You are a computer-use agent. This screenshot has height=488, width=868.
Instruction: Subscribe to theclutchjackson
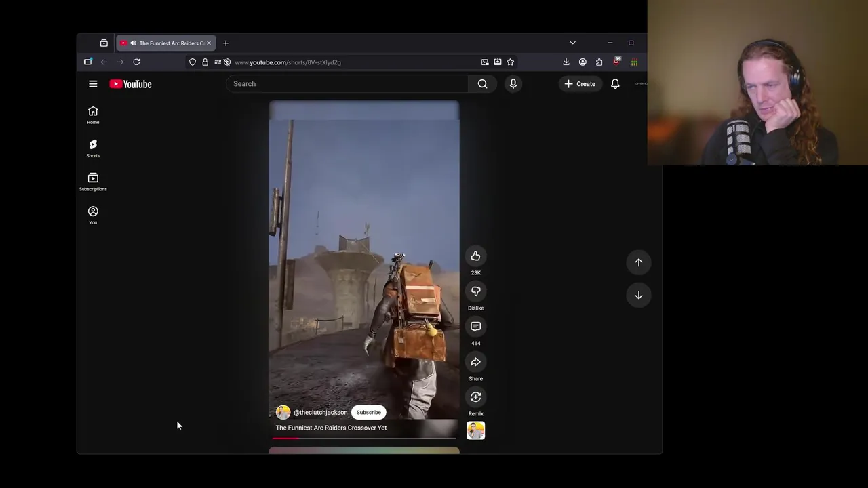point(369,412)
